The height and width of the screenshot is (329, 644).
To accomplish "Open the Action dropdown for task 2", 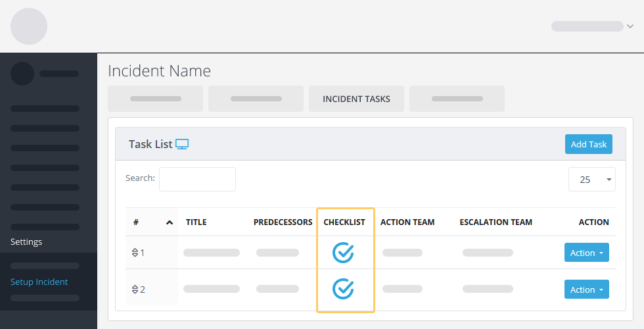I will (586, 290).
